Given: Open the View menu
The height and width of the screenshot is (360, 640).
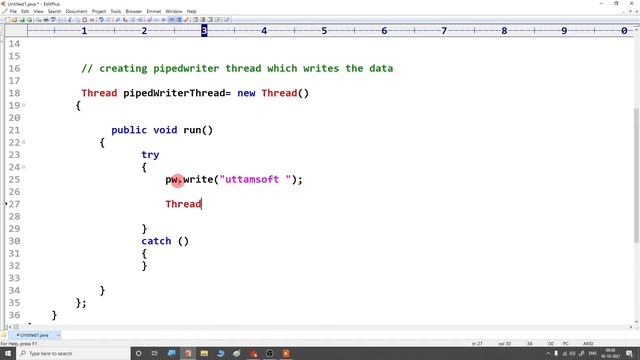Looking at the screenshot, I should (38, 11).
